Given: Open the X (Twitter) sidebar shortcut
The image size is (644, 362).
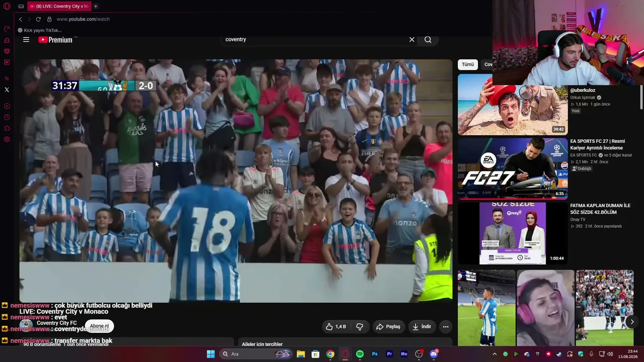Looking at the screenshot, I should click(x=7, y=90).
